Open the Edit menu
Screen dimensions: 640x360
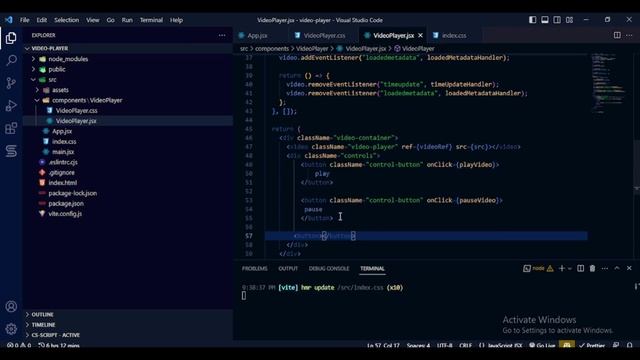click(x=42, y=20)
